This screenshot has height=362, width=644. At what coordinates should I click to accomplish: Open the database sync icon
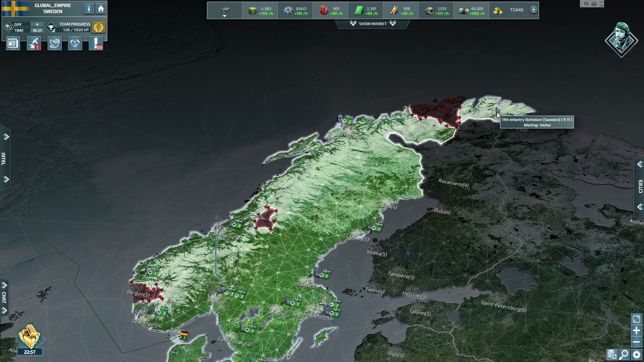click(612, 355)
